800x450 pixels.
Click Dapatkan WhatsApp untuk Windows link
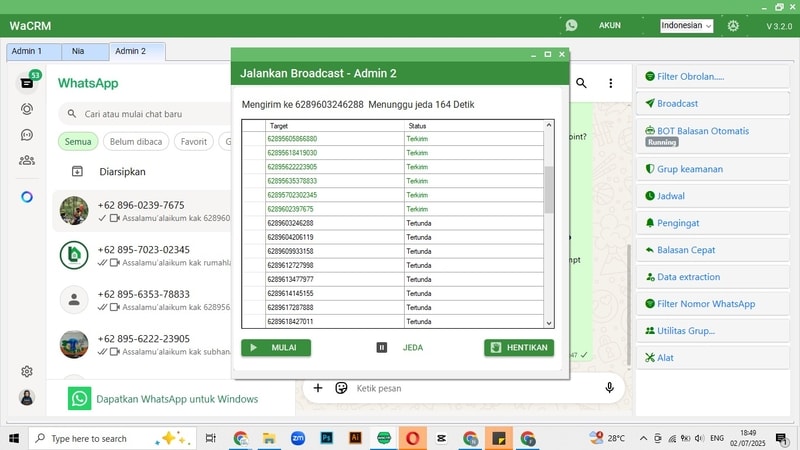(x=177, y=399)
